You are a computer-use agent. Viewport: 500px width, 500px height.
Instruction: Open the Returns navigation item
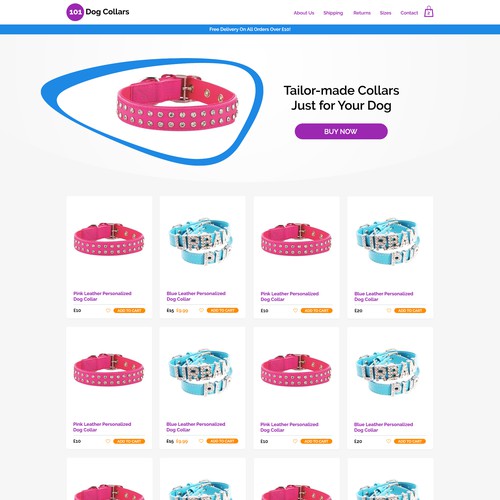point(362,13)
